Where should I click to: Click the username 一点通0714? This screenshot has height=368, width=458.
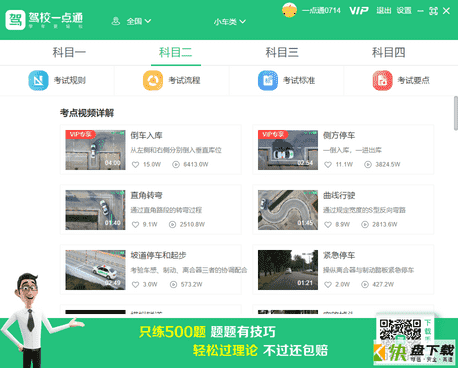pyautogui.click(x=321, y=11)
